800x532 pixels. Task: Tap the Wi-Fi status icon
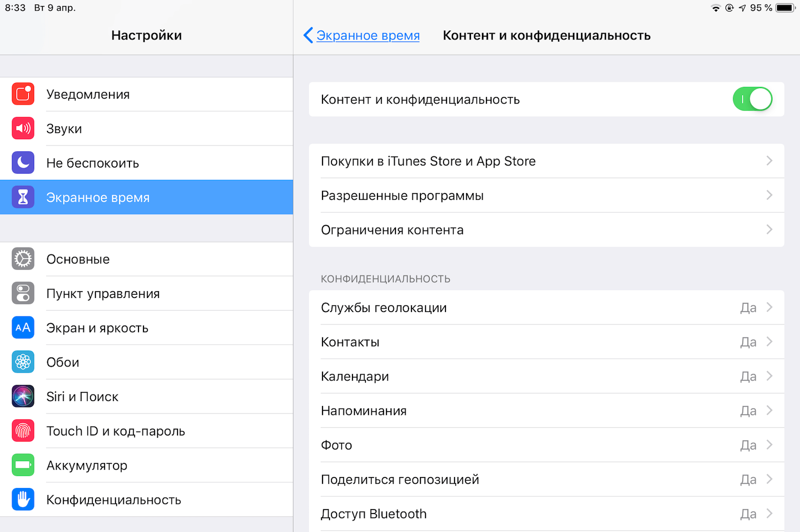(x=716, y=8)
